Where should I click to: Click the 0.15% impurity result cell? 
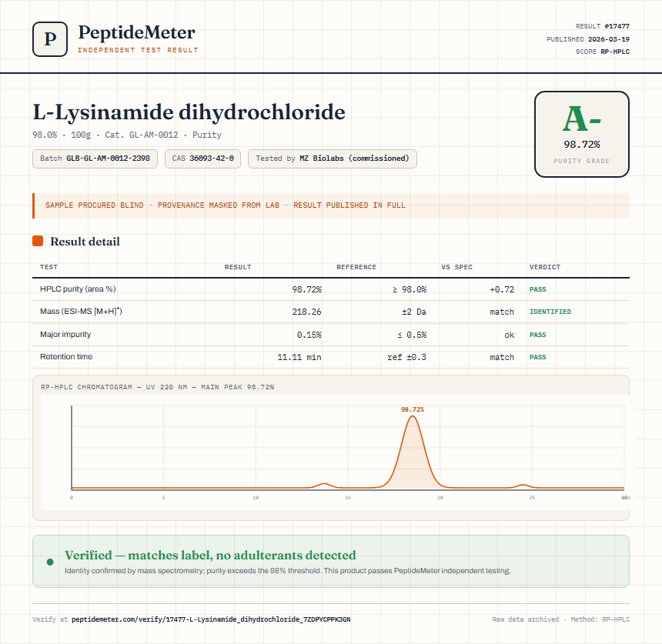pyautogui.click(x=309, y=335)
